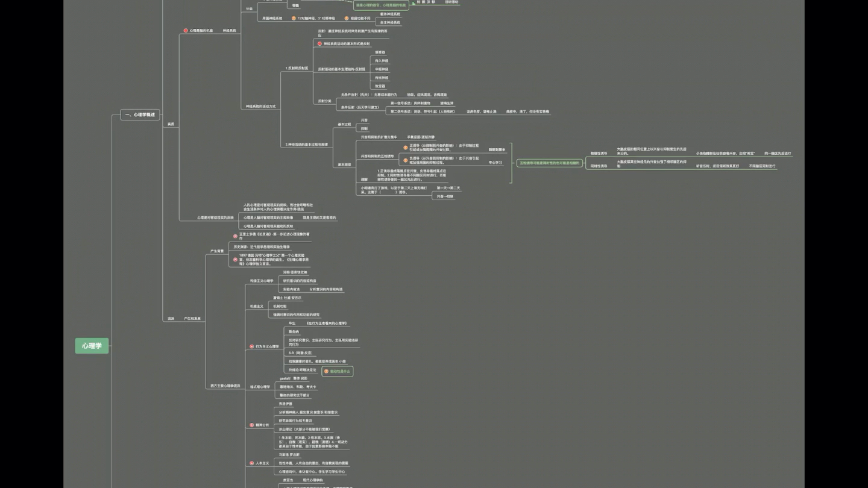Screen dimensions: 868x488
Task: Click the S-R（刺激-反应）leaf node
Action: click(301, 352)
